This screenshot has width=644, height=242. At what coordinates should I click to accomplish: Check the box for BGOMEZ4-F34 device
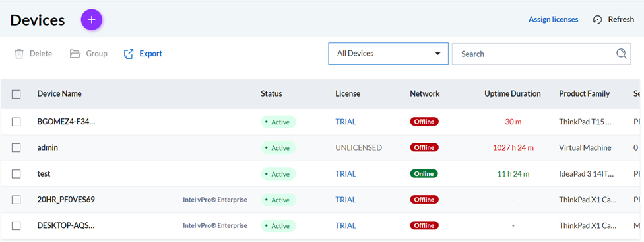[x=16, y=122]
